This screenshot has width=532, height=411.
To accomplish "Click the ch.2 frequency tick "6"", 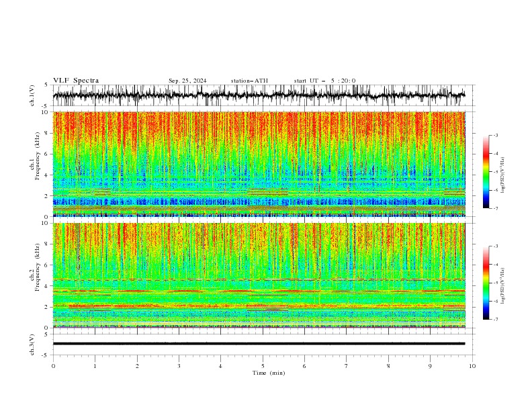I will click(47, 265).
